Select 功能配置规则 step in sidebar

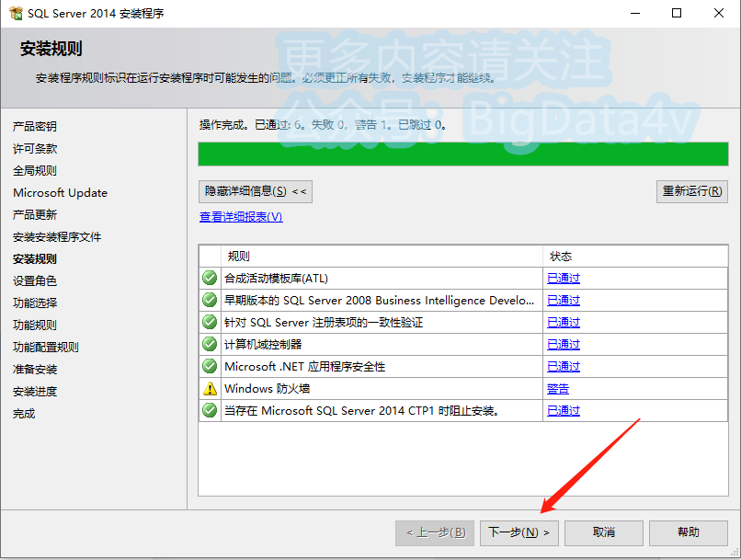(45, 348)
